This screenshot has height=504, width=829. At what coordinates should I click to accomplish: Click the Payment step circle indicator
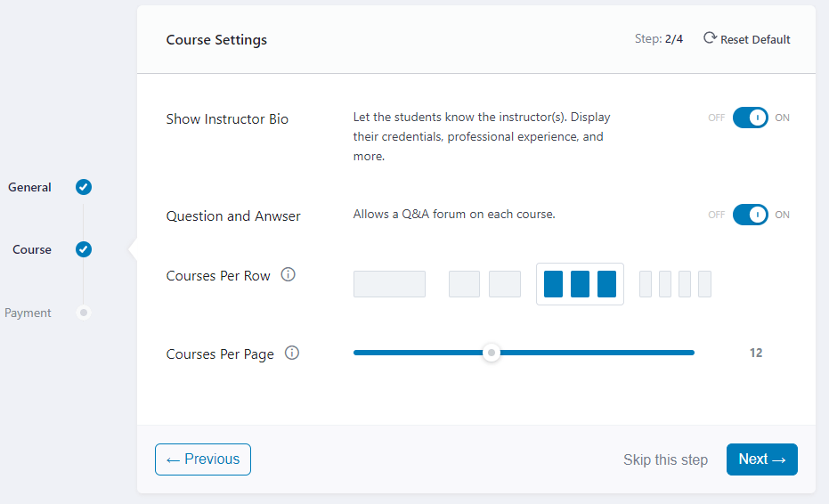84,313
